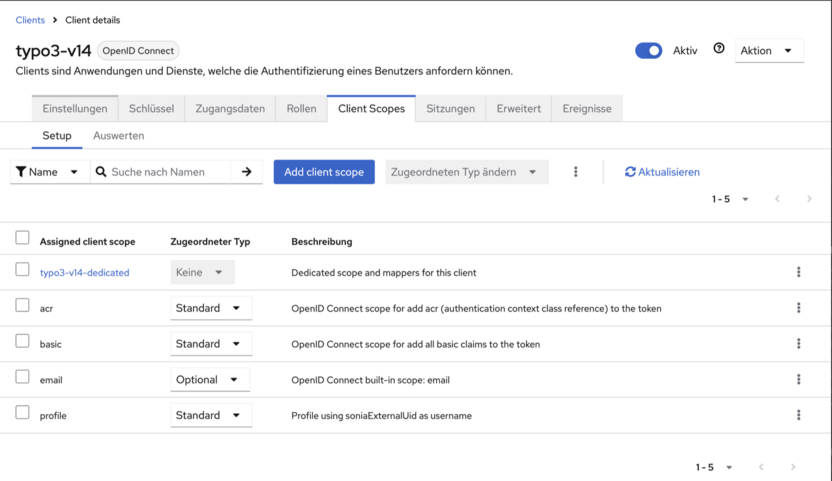Viewport: 832px width, 481px height.
Task: Click the OpenID Connect badge
Action: pyautogui.click(x=138, y=51)
